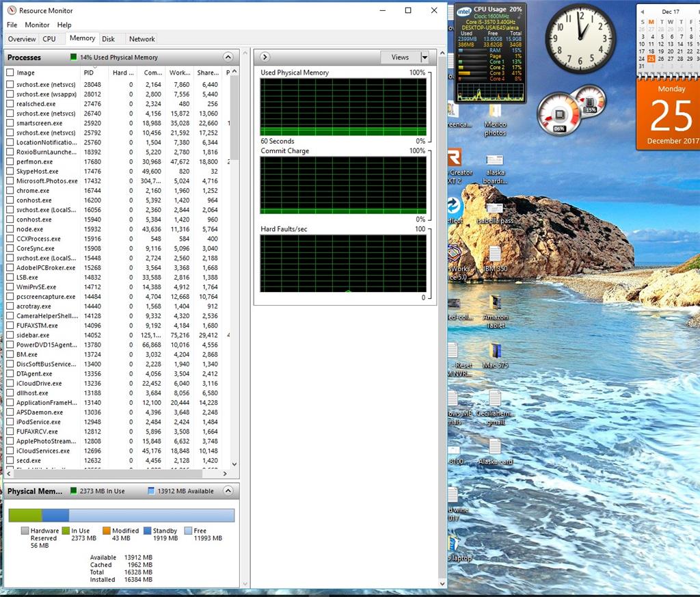
Task: Open the Monitor menu
Action: tap(37, 24)
